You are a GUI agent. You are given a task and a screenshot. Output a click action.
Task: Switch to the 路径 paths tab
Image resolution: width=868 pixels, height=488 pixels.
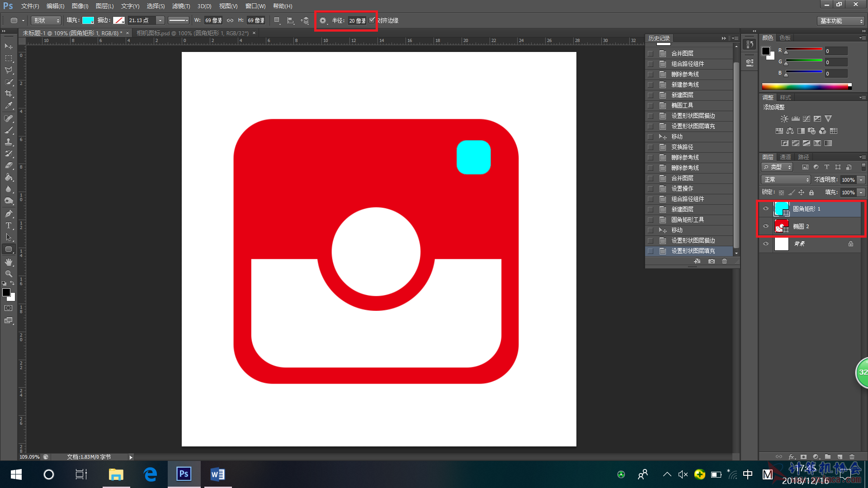coord(803,157)
